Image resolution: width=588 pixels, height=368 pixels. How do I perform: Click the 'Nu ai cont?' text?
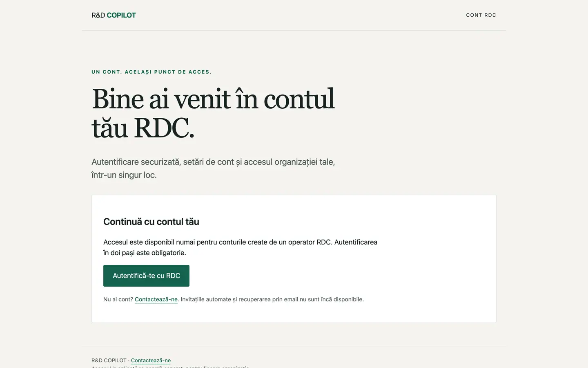(x=118, y=299)
